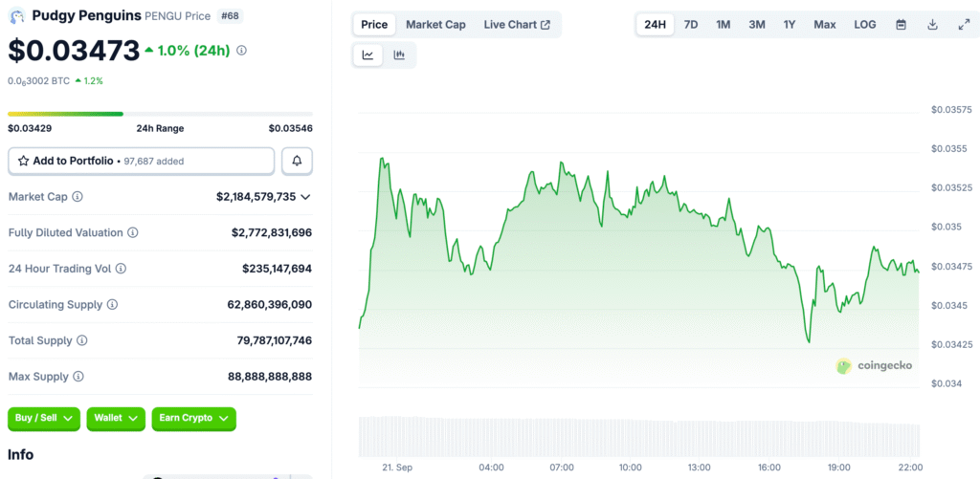The image size is (980, 479).
Task: Select the Max time range
Action: pos(824,25)
